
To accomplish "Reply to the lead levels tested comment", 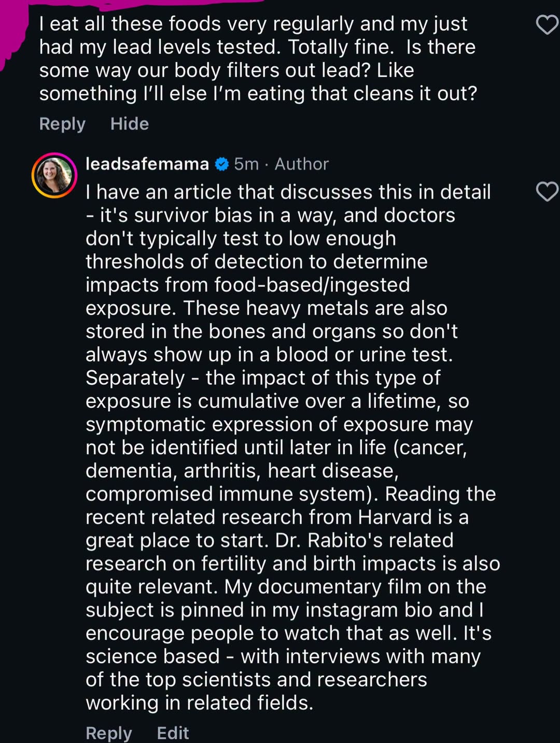I will pos(62,124).
